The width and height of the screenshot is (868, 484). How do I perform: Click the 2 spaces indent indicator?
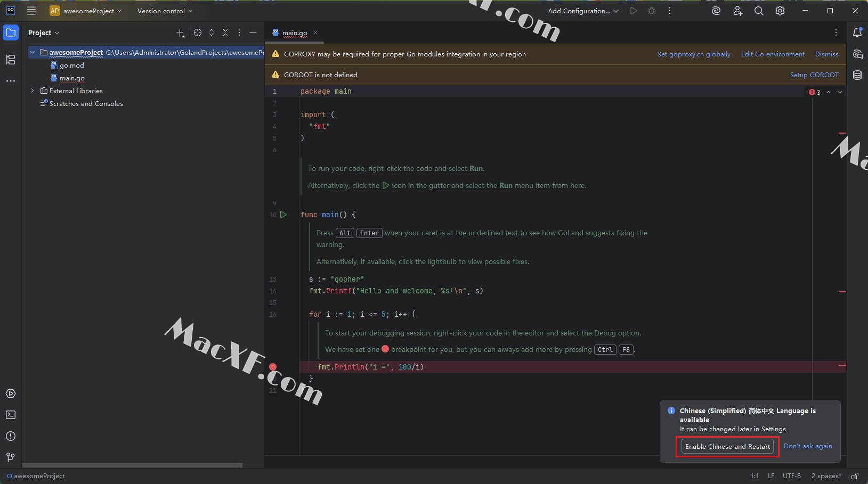826,476
